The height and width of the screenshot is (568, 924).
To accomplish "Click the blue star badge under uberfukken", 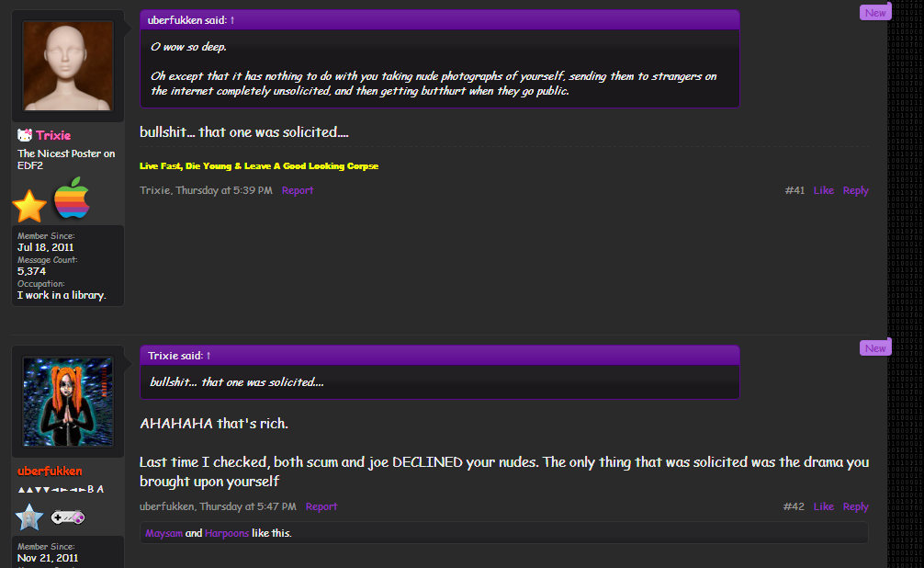I will point(29,517).
